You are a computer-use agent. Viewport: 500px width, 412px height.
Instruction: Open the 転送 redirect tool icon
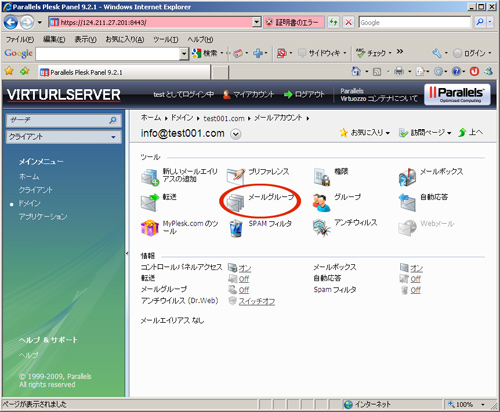click(150, 202)
